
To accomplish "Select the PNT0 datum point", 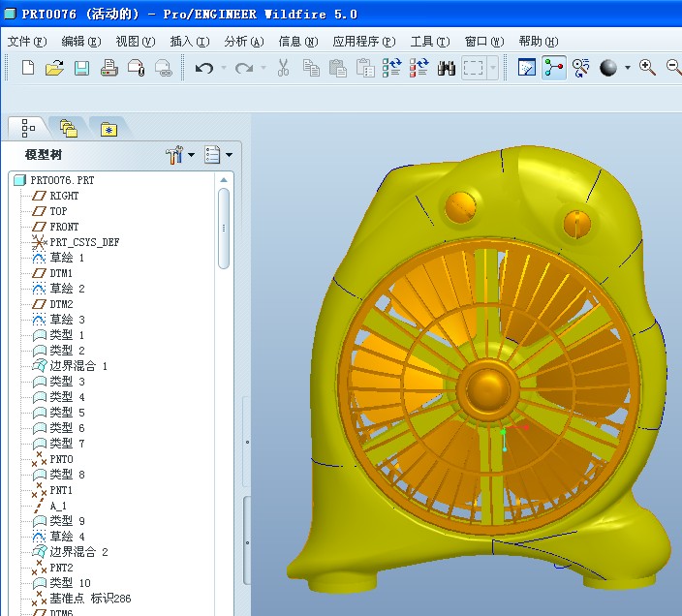I will (x=52, y=459).
